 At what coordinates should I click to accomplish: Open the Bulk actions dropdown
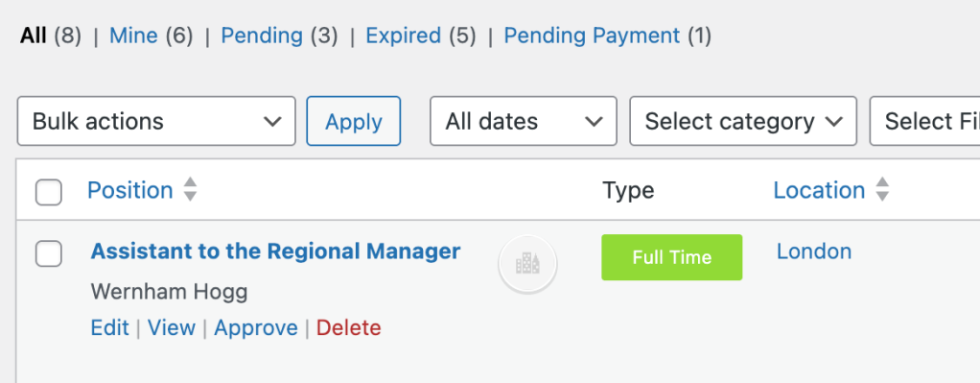click(x=156, y=121)
